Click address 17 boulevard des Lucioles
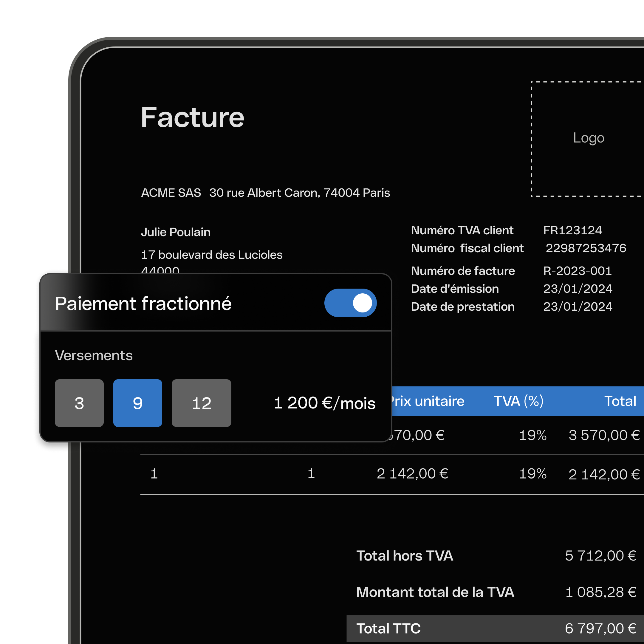Viewport: 644px width, 644px height. click(211, 255)
